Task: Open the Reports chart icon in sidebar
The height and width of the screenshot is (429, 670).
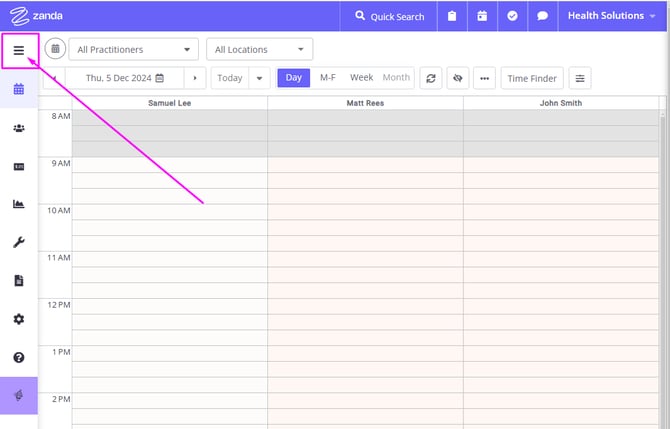Action: point(18,204)
